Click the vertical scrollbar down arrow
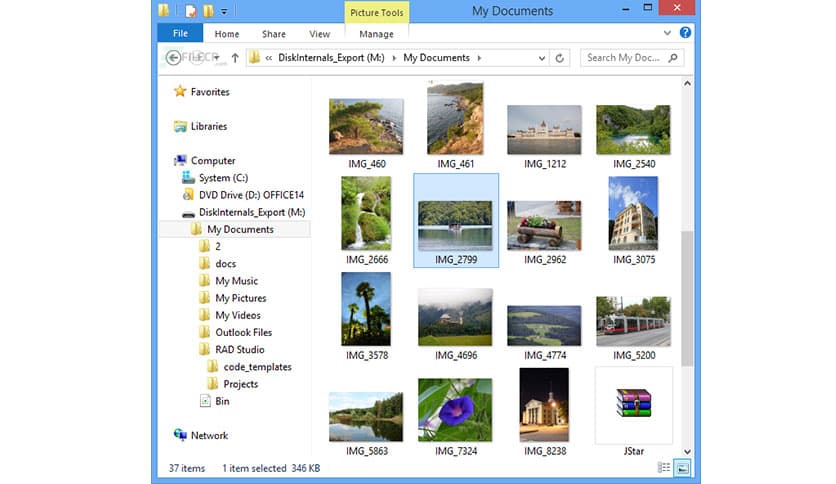 click(687, 451)
